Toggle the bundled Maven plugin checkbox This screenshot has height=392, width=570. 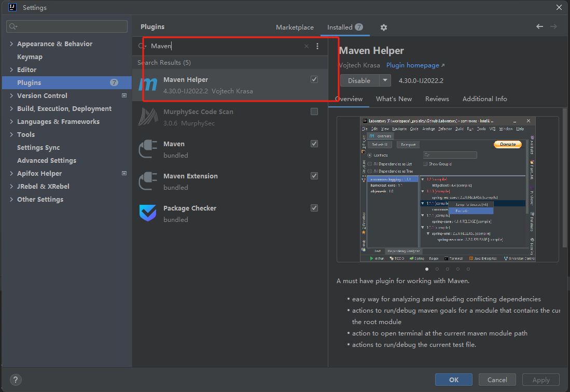(314, 144)
